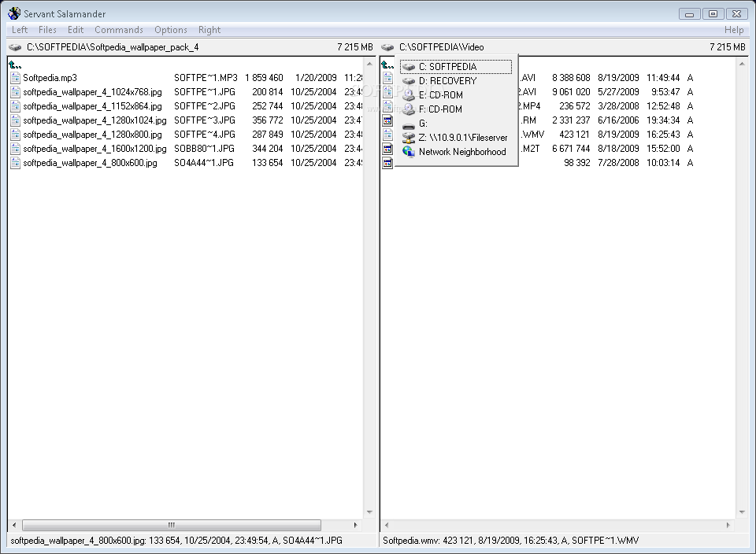Click the F: CD-ROM disc icon
Screen dimensions: 756x554
[x=409, y=109]
